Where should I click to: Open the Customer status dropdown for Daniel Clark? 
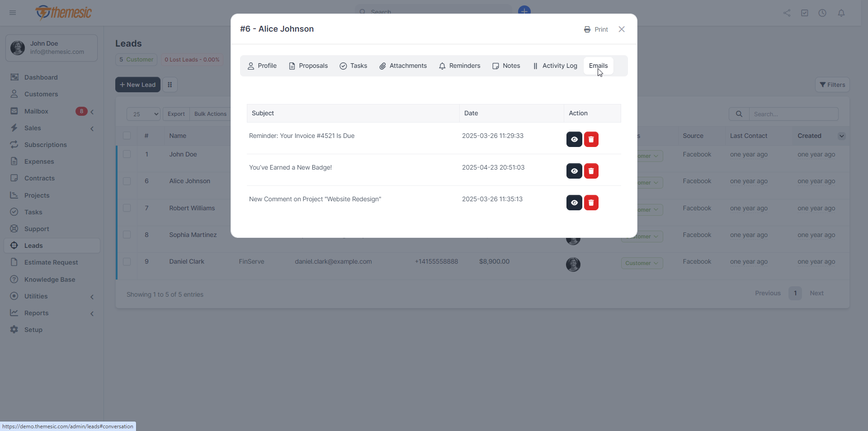tap(642, 263)
